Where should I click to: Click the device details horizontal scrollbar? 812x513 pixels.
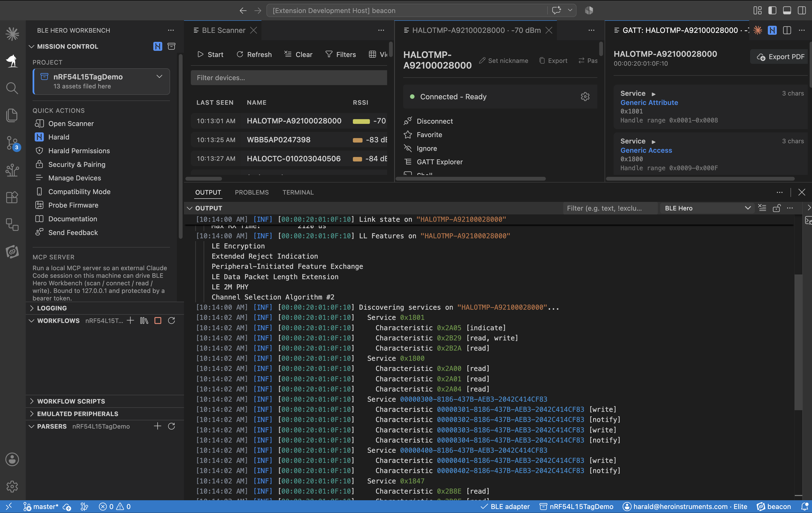click(x=471, y=178)
